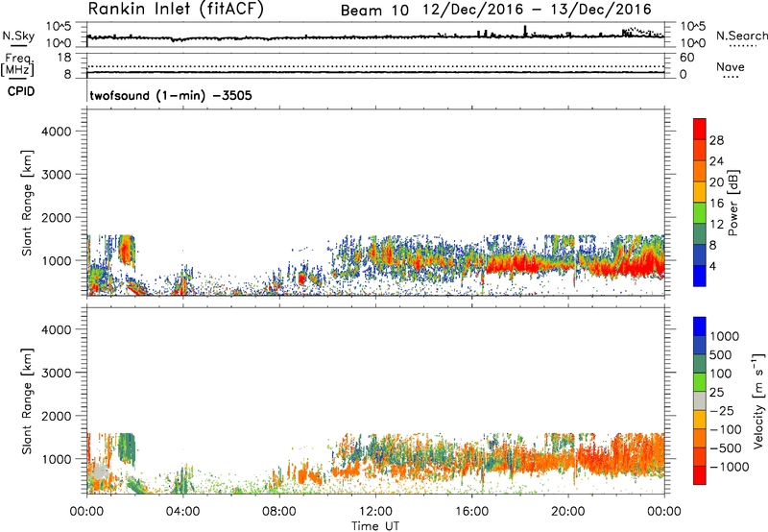Click the light green 12–16 dB Power colorbar segment
Image resolution: width=768 pixels, height=532 pixels.
[700, 213]
